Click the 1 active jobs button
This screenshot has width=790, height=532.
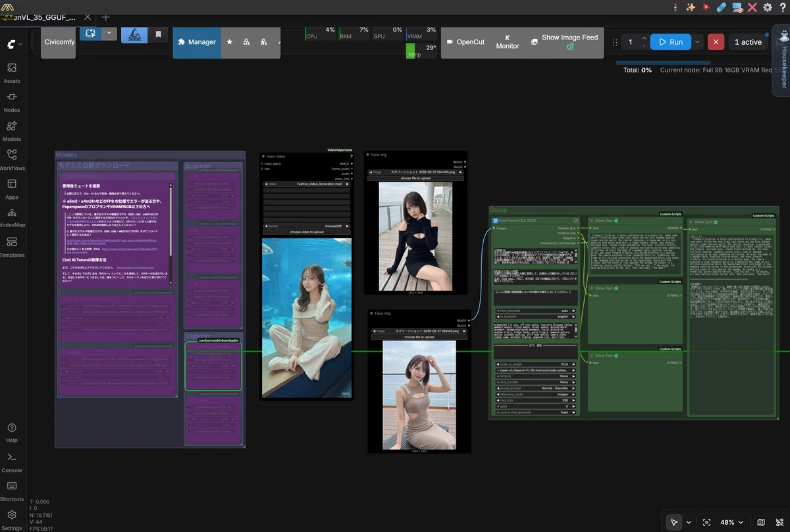tap(748, 41)
